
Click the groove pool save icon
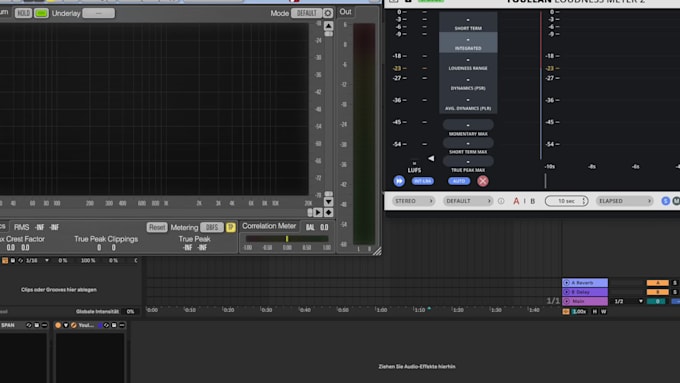click(13, 261)
